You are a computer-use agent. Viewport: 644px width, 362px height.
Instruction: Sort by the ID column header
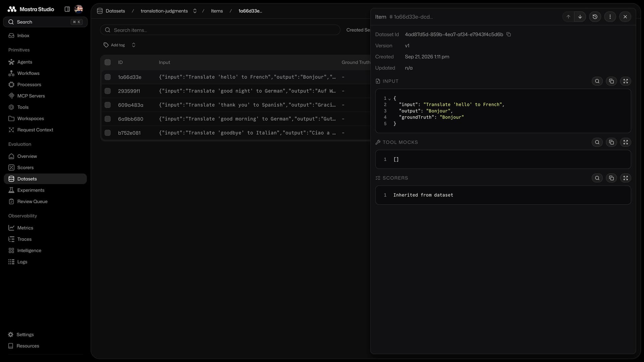[120, 62]
